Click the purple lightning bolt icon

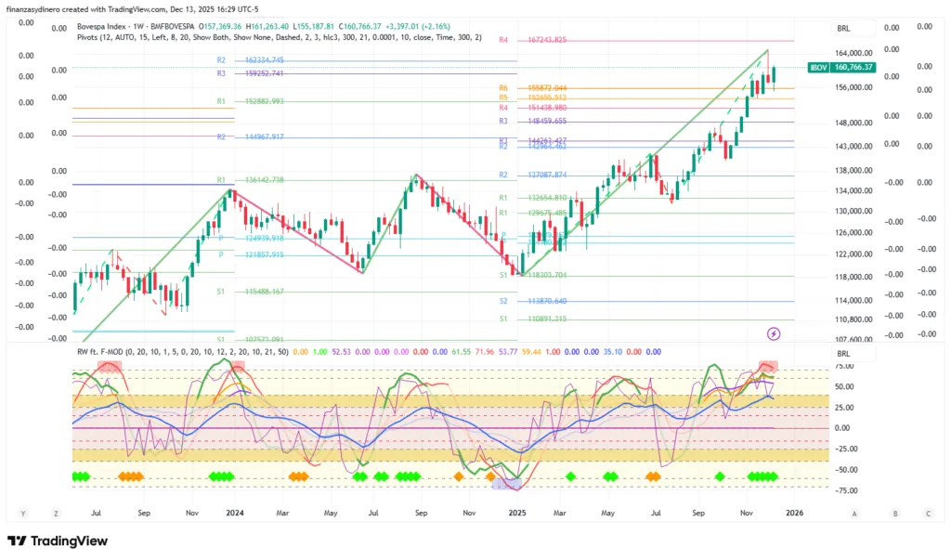pos(774,332)
